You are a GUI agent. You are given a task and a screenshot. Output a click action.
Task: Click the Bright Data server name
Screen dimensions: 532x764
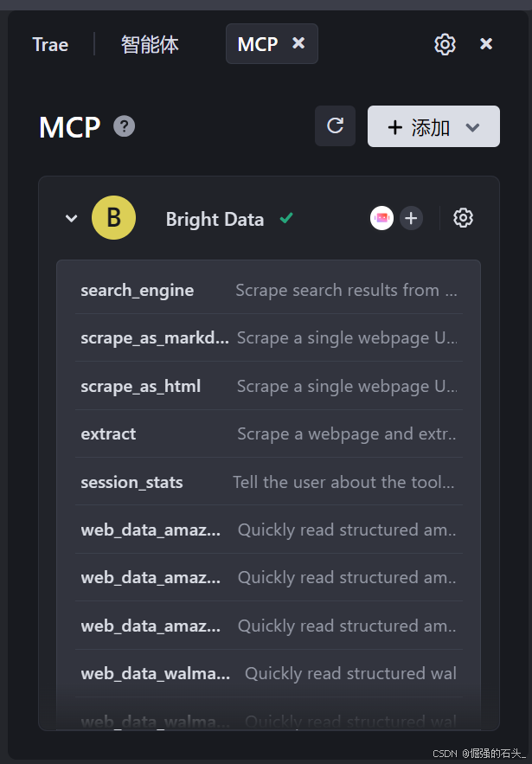[215, 219]
